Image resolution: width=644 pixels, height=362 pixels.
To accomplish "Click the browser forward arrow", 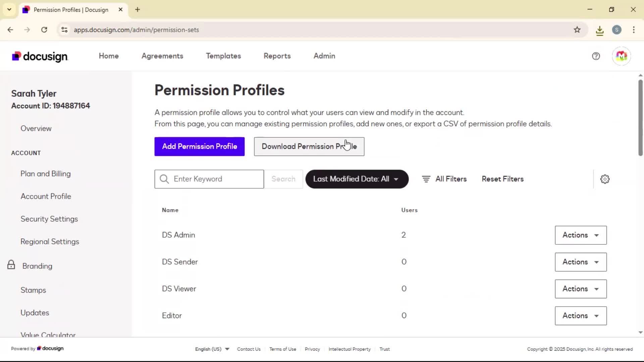I will click(x=27, y=30).
